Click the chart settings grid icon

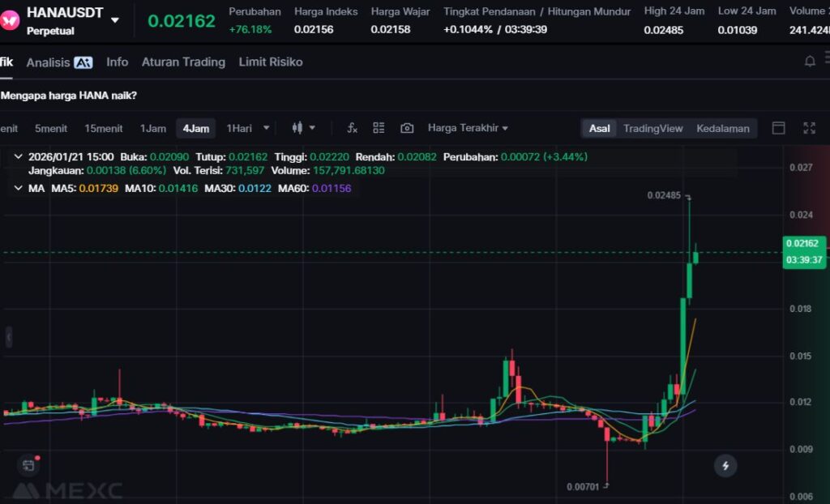coord(379,128)
